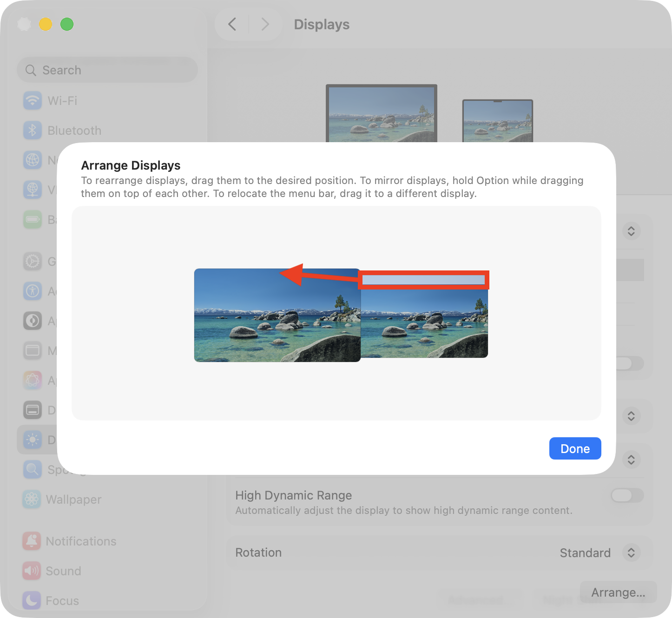Click the Done button

[x=575, y=448]
